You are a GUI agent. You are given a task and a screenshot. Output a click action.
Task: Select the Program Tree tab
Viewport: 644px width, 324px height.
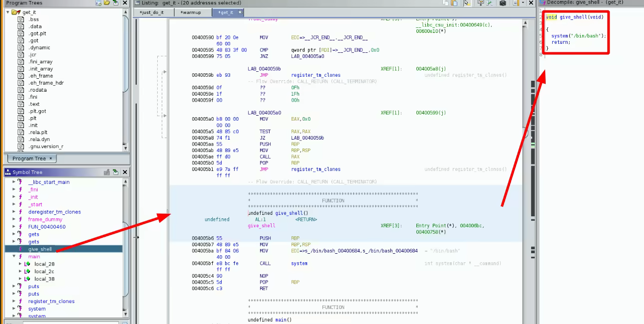click(x=29, y=159)
